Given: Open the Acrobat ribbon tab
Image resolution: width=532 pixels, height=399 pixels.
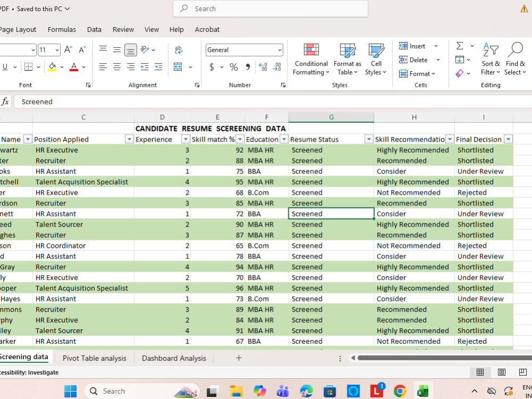Looking at the screenshot, I should (207, 29).
